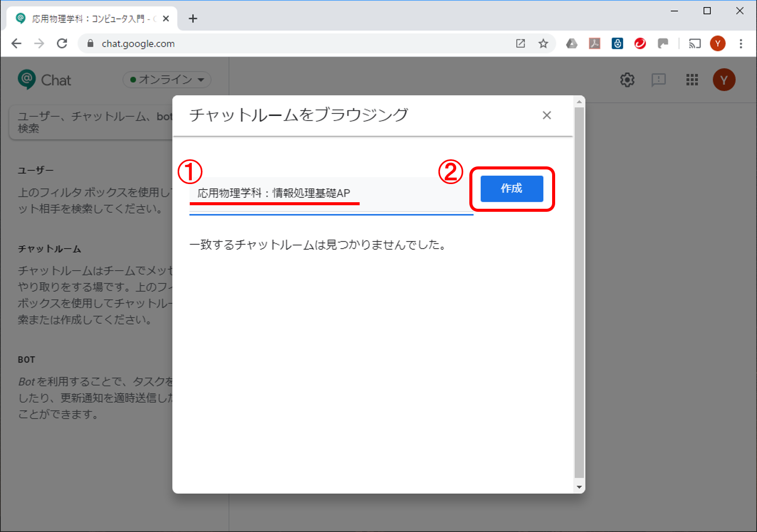Click the dialog scrollbar up arrow
Viewport: 757px width, 532px height.
579,102
